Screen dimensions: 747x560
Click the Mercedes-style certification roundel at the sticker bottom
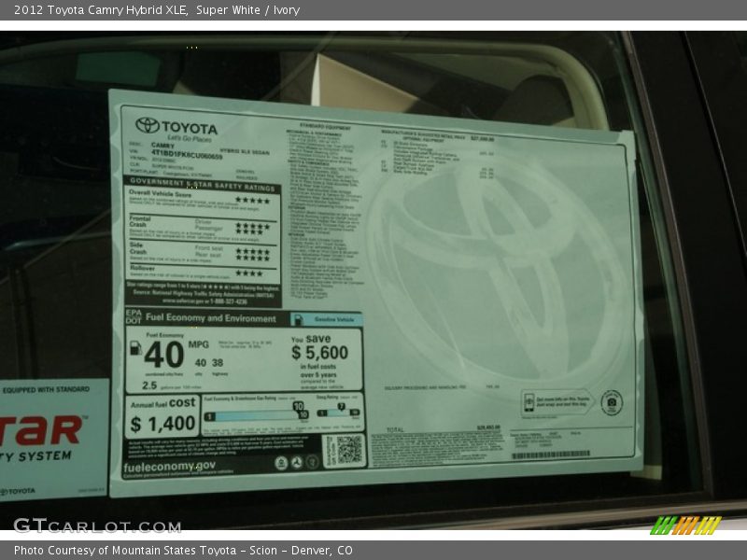[297, 462]
